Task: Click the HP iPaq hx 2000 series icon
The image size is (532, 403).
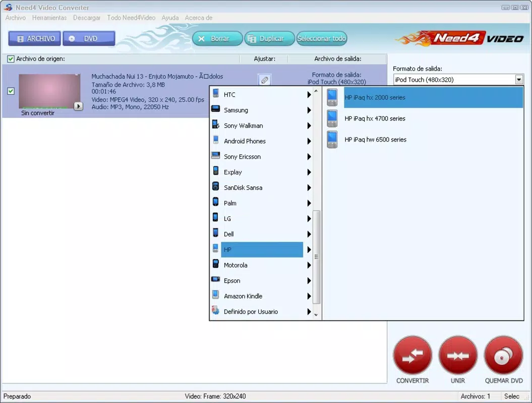Action: point(332,97)
